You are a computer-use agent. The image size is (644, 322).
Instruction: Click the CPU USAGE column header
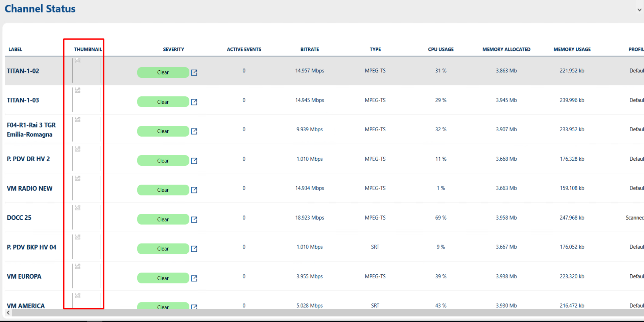point(440,49)
